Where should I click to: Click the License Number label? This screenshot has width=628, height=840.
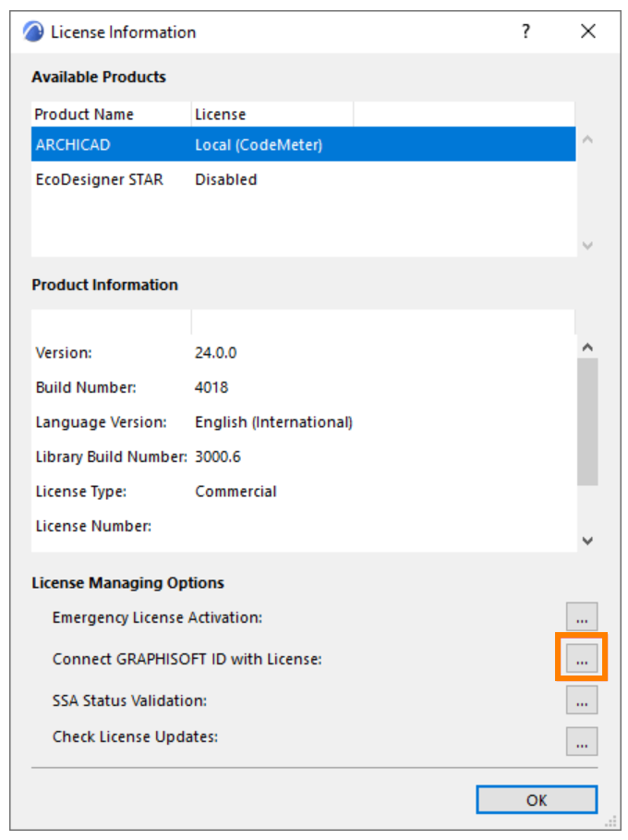pos(93,526)
